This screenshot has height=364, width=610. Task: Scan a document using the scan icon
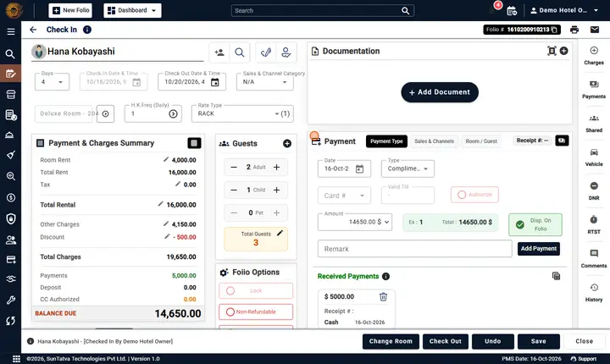[552, 51]
